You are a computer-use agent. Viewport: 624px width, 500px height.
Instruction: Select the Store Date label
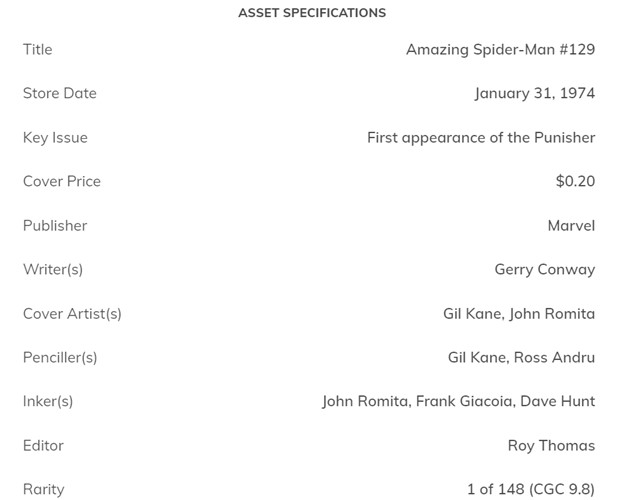(x=60, y=94)
